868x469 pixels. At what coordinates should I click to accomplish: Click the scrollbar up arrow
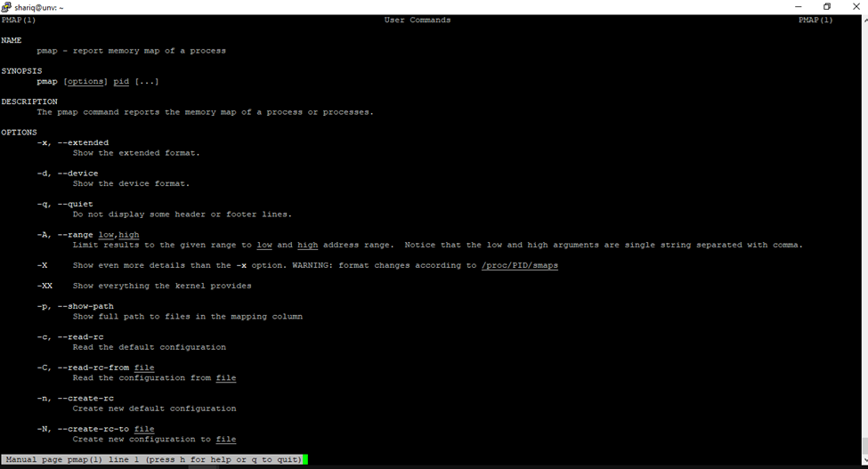(x=863, y=20)
